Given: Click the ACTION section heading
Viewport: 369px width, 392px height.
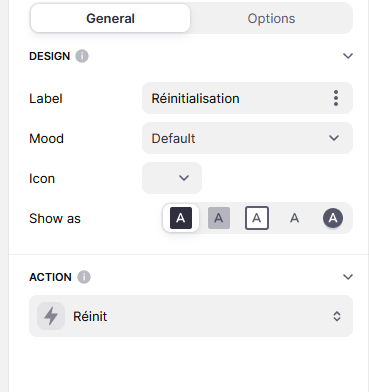Looking at the screenshot, I should (50, 277).
